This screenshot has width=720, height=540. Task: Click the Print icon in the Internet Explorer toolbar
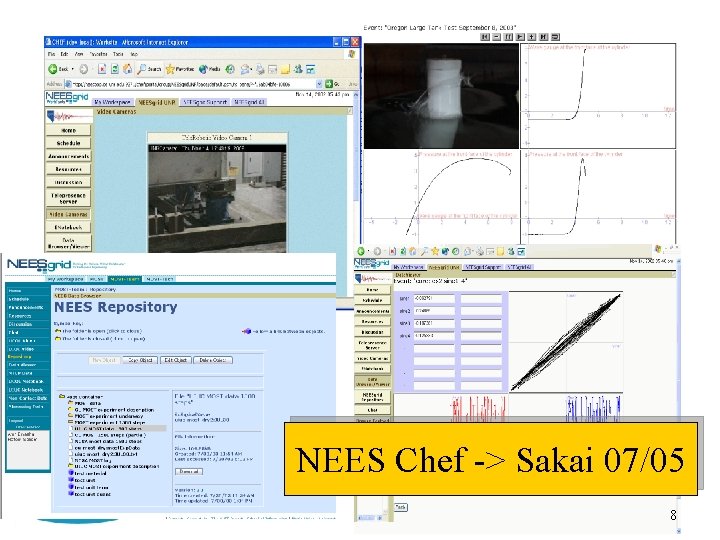260,69
